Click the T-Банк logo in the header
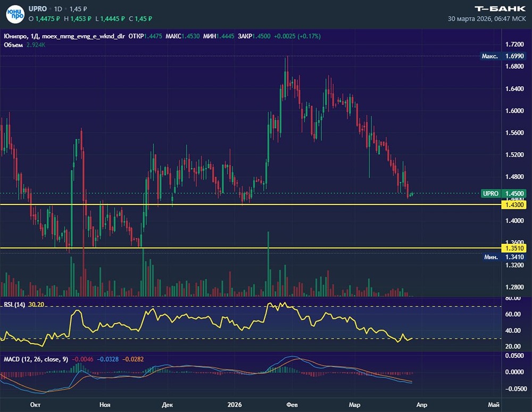 point(500,8)
